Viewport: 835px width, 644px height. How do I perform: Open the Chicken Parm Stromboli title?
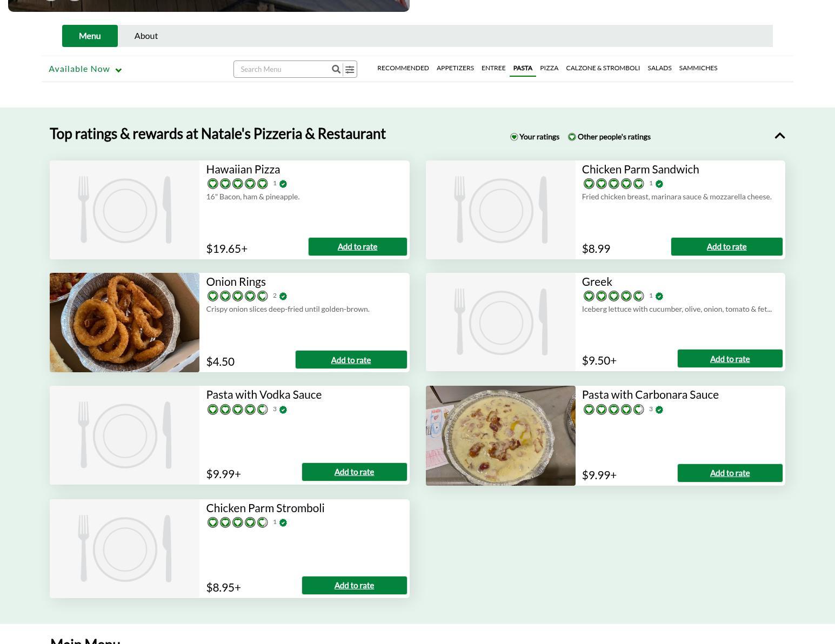tap(265, 508)
